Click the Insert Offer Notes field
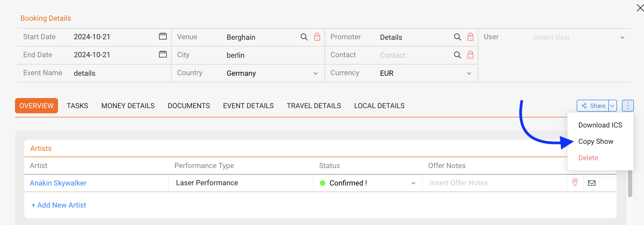The height and width of the screenshot is (225, 644). coord(495,183)
